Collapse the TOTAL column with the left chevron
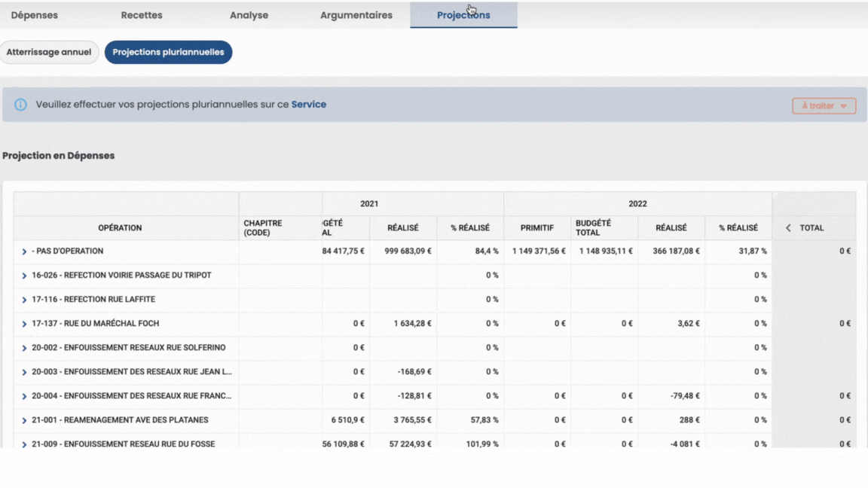 coord(788,228)
